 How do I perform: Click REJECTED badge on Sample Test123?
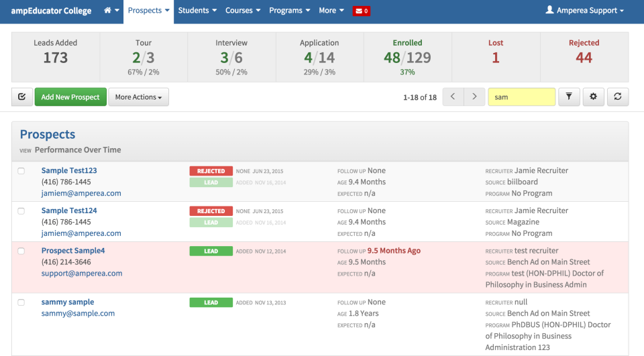pos(211,171)
